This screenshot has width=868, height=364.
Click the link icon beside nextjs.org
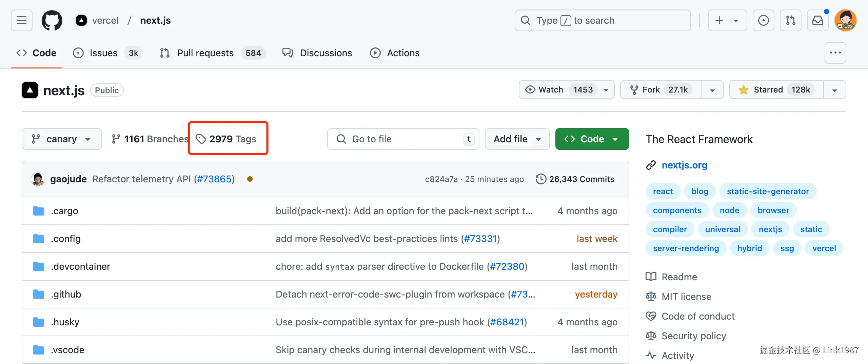[651, 165]
